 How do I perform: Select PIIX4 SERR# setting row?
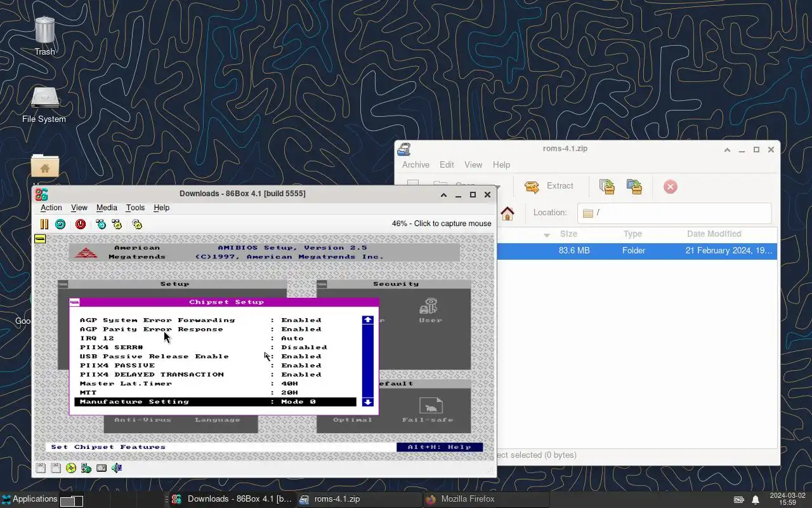(x=215, y=347)
